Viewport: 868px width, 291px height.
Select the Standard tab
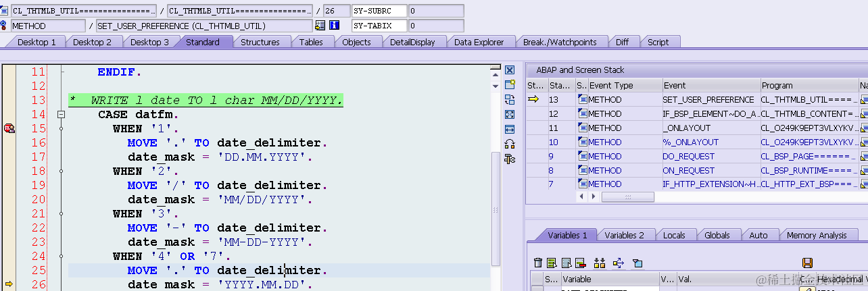click(203, 42)
